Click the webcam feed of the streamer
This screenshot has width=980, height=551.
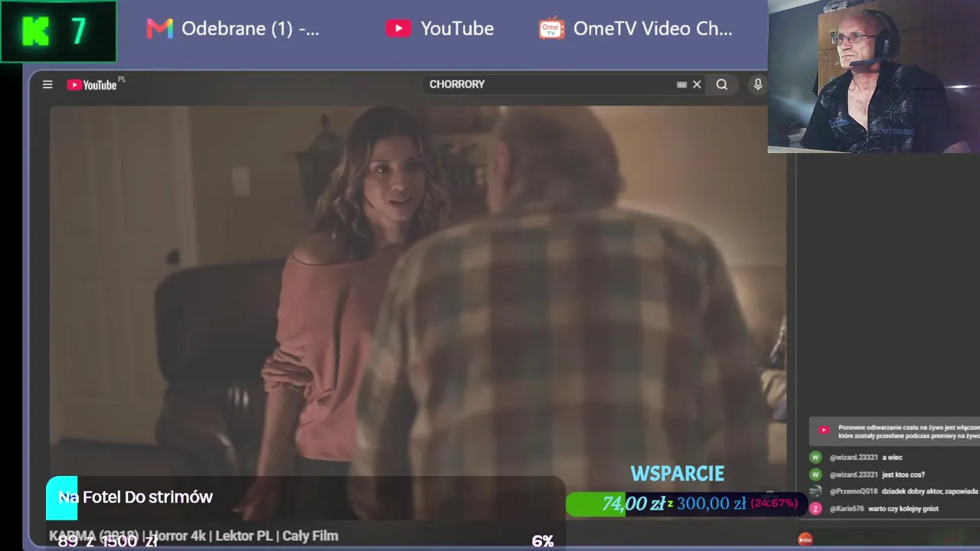(874, 77)
